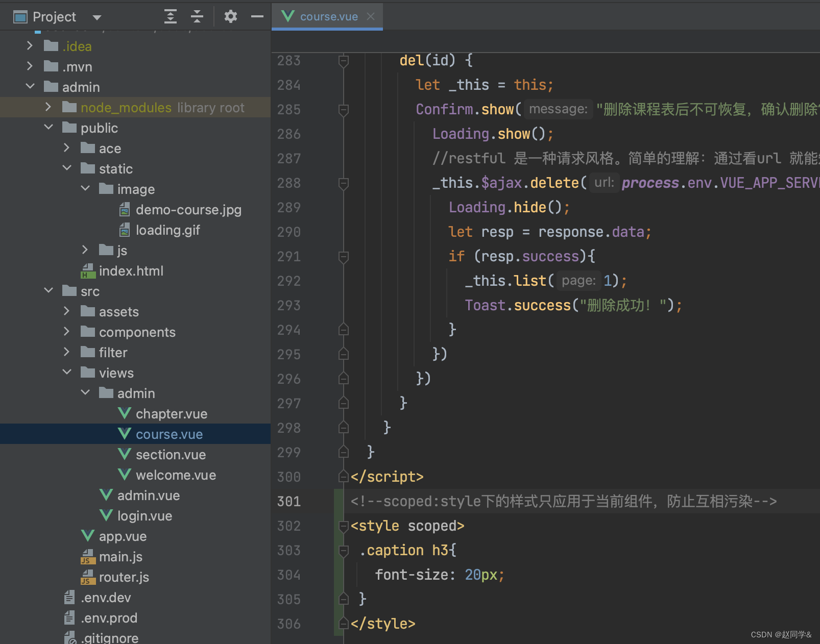This screenshot has height=644, width=820.
Task: Expand the .idea folder
Action: pos(30,46)
